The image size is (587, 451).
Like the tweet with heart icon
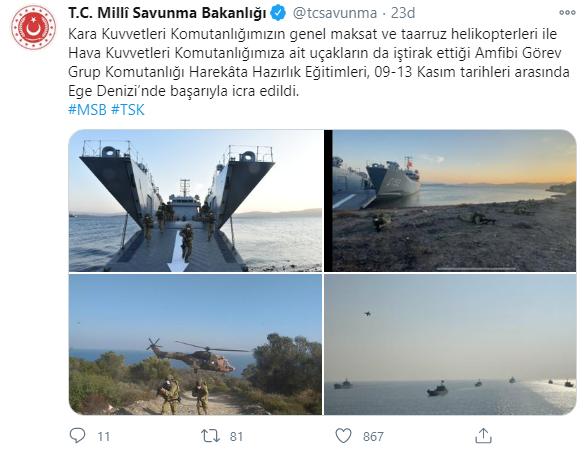coord(343,436)
